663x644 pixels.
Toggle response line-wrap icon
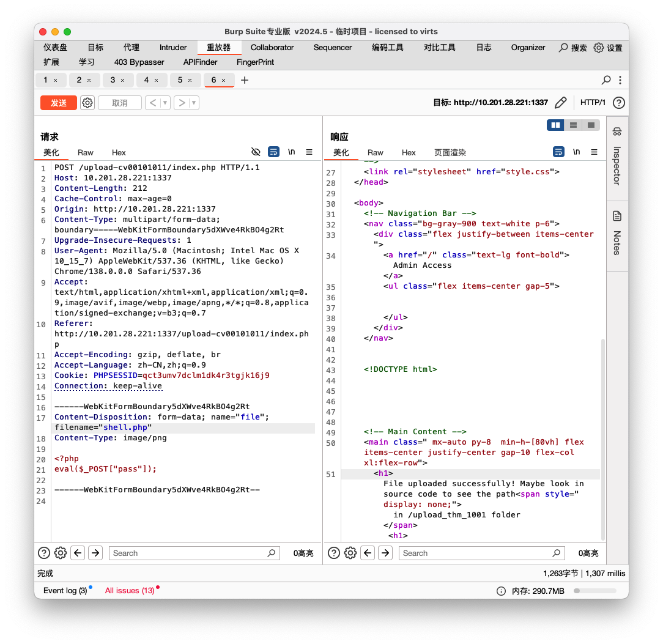click(x=558, y=152)
